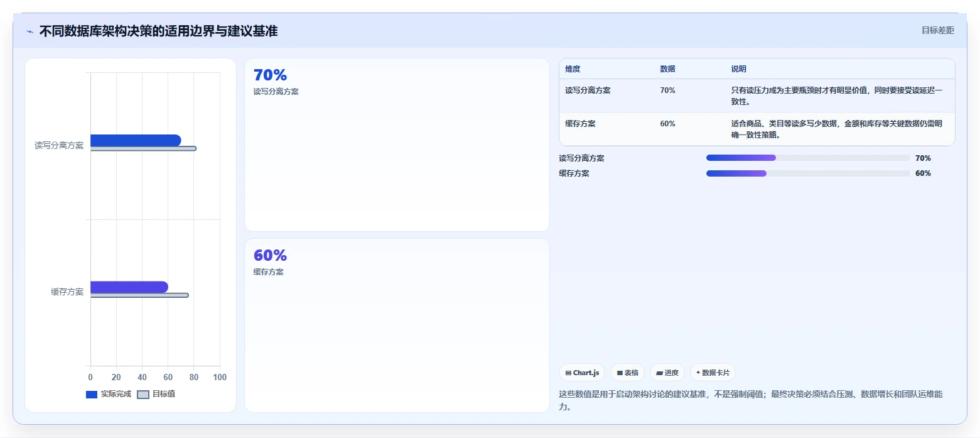
Task: Click 读写分离方案 label under 70% card
Action: (276, 92)
